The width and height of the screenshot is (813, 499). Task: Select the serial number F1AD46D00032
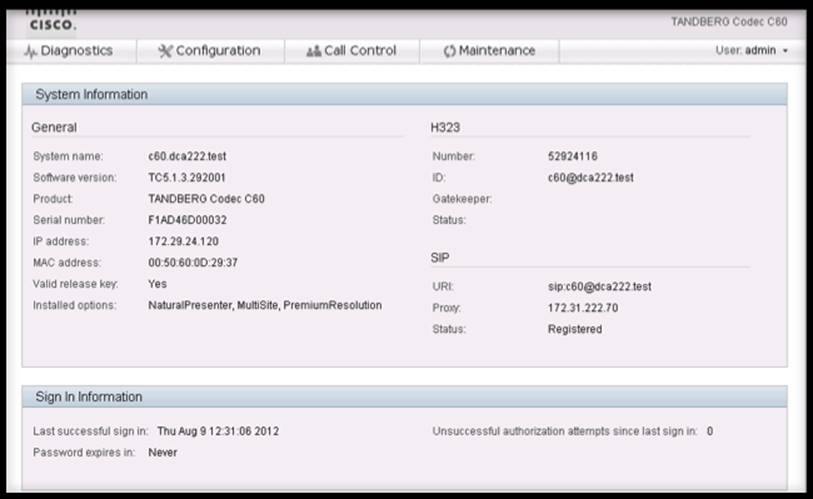pos(187,220)
